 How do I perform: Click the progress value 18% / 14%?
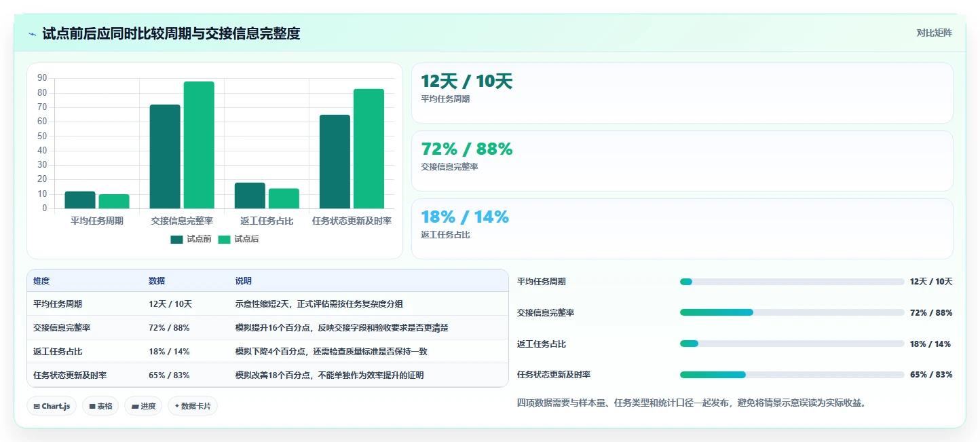point(930,344)
